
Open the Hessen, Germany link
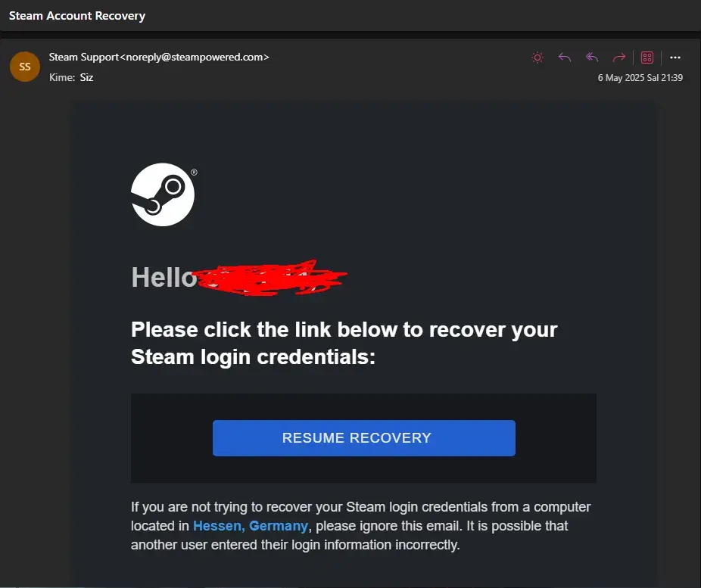[x=251, y=526]
